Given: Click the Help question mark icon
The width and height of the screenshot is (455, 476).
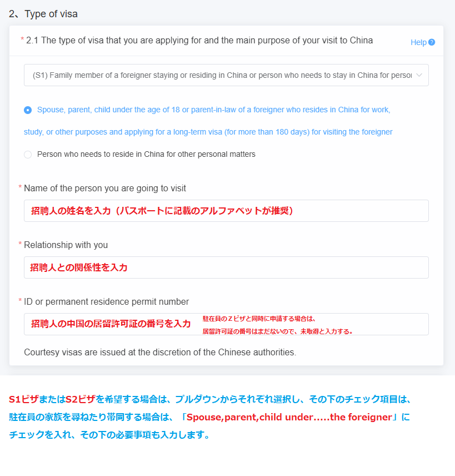Looking at the screenshot, I should click(x=432, y=42).
